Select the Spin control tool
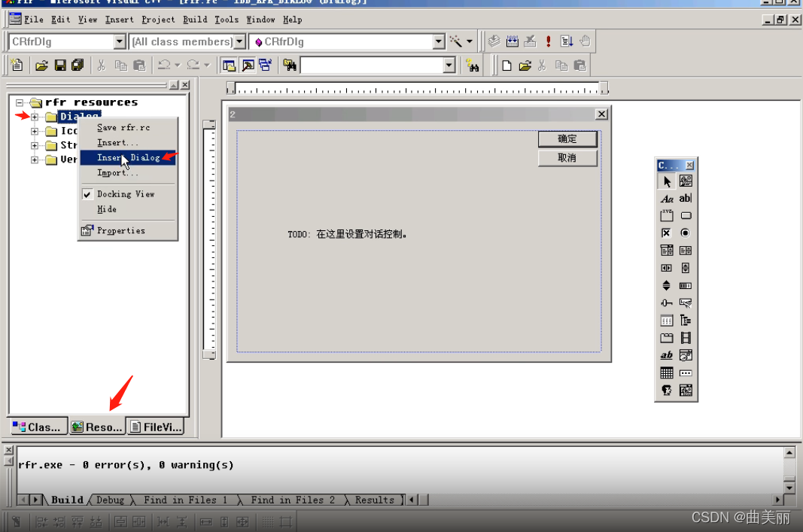Image resolution: width=803 pixels, height=532 pixels. coord(666,285)
